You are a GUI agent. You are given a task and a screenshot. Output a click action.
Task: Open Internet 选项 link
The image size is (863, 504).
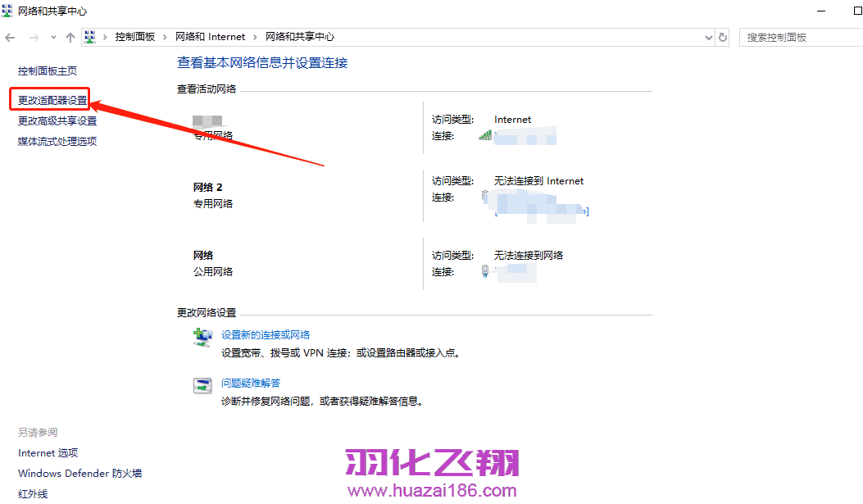point(48,453)
